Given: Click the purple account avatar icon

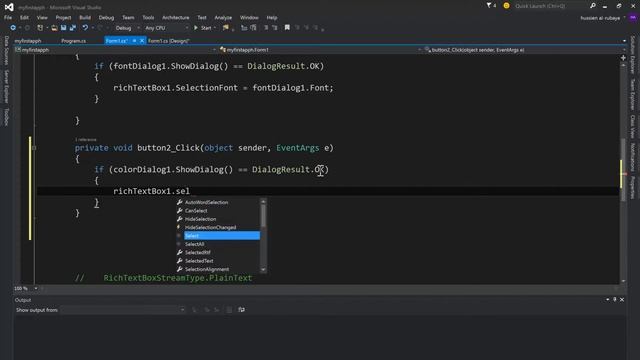Looking at the screenshot, I should 633,18.
